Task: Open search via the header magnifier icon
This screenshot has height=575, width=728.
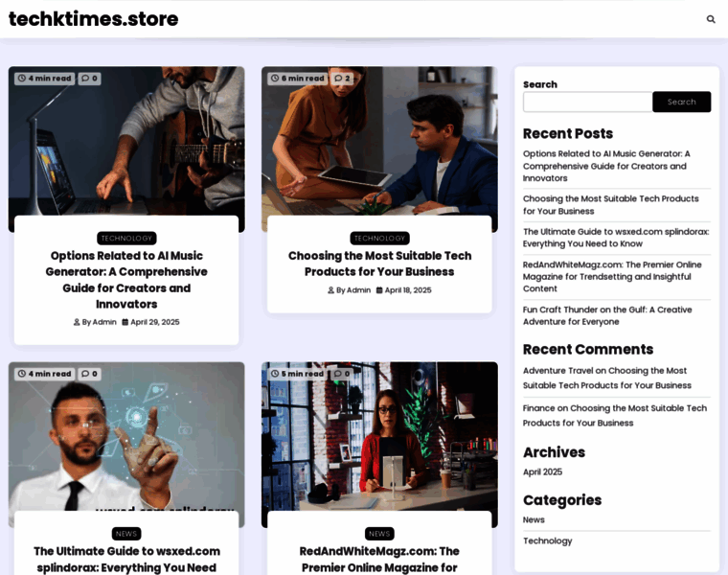Action: pos(711,19)
